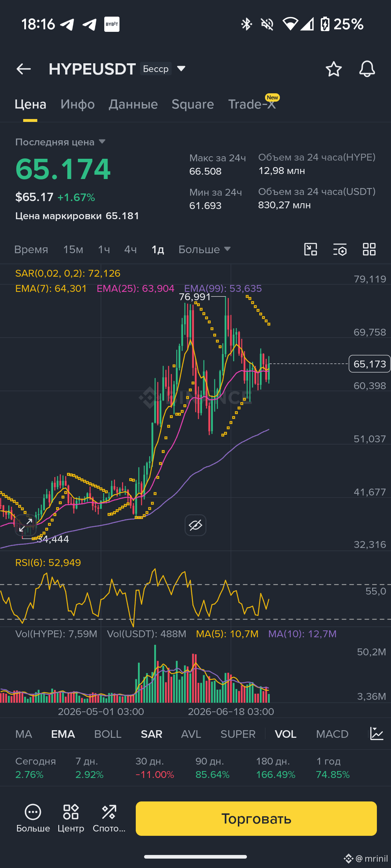Tap the SAR(0,02, 0,2) indicator label
This screenshot has width=391, height=868.
[68, 273]
